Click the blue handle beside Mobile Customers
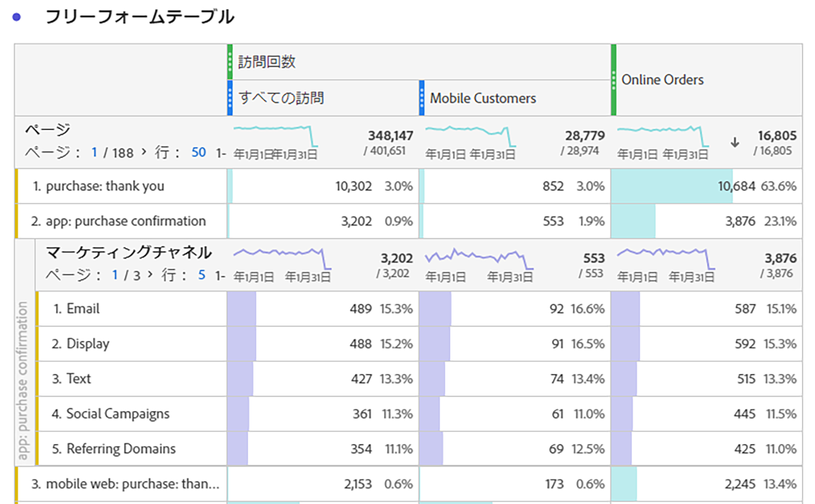815x504 pixels. click(x=422, y=98)
